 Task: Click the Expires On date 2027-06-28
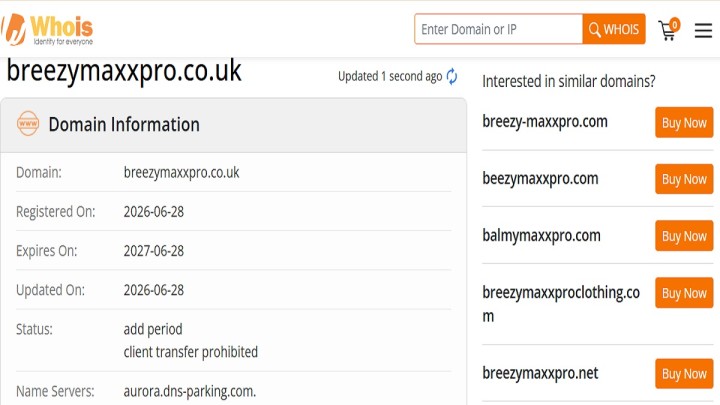154,251
